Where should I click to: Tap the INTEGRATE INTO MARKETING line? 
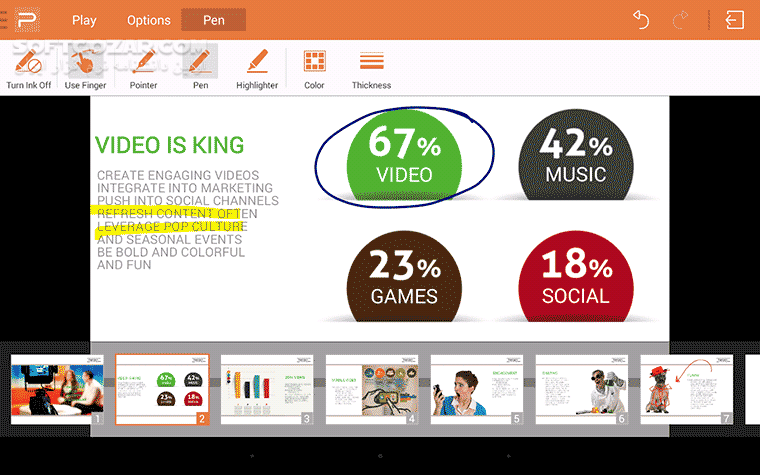185,188
